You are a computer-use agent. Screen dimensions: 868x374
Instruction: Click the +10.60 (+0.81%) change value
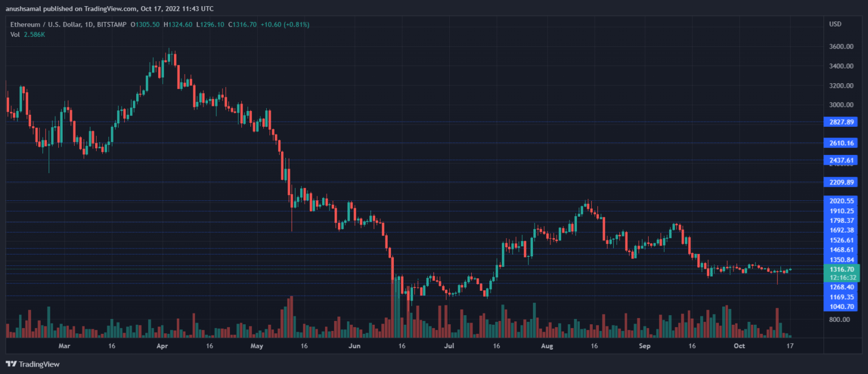point(285,24)
